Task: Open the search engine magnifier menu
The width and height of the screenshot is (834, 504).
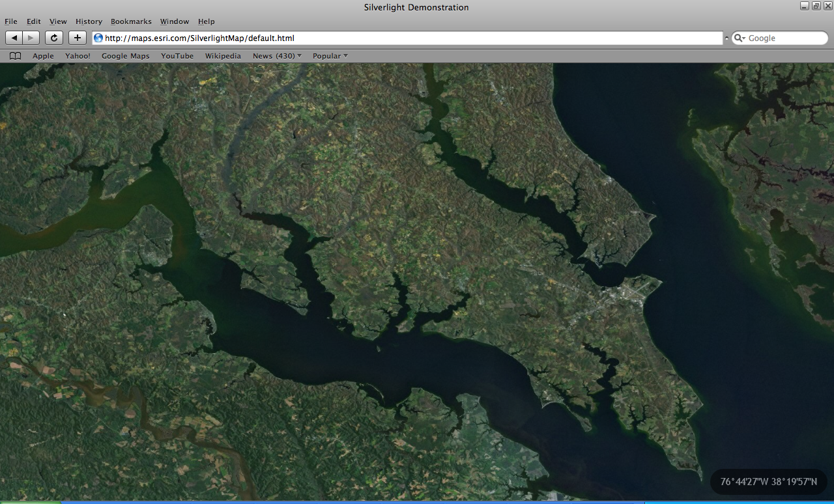Action: tap(740, 38)
